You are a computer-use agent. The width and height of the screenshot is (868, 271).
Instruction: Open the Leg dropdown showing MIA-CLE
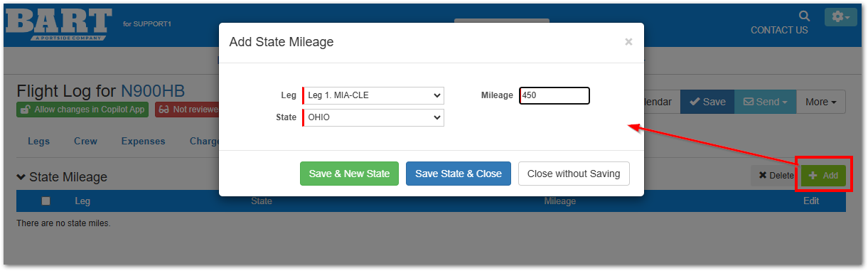coord(373,95)
